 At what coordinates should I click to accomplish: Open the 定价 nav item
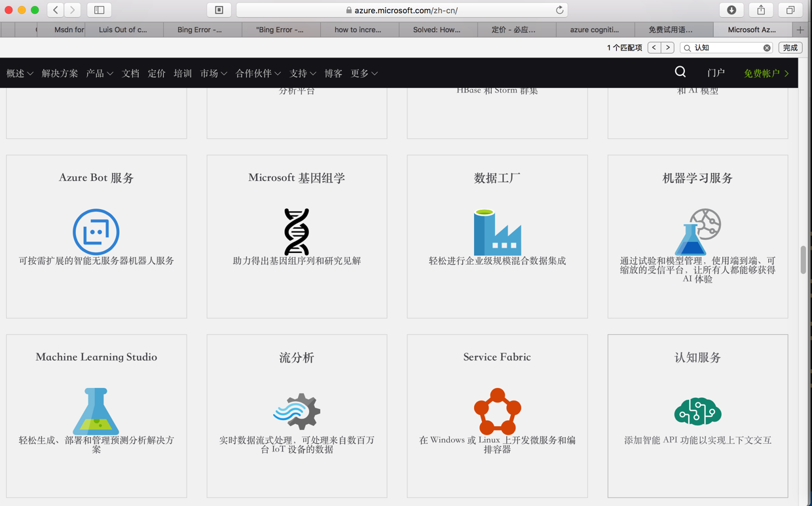[x=157, y=73]
